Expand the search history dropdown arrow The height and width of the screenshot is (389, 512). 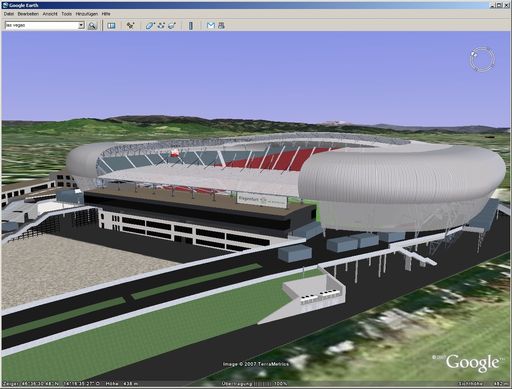[81, 25]
